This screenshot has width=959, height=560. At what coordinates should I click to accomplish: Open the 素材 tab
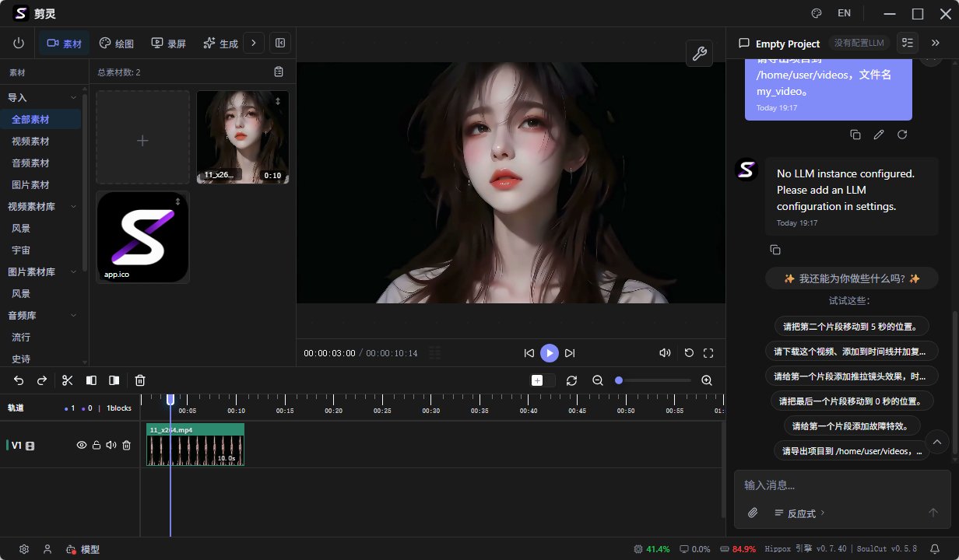tap(65, 44)
